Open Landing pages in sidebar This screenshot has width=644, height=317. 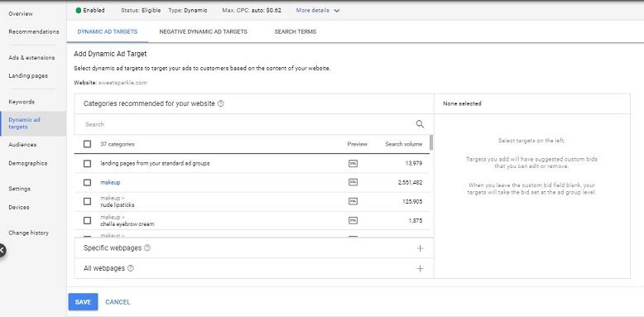28,76
